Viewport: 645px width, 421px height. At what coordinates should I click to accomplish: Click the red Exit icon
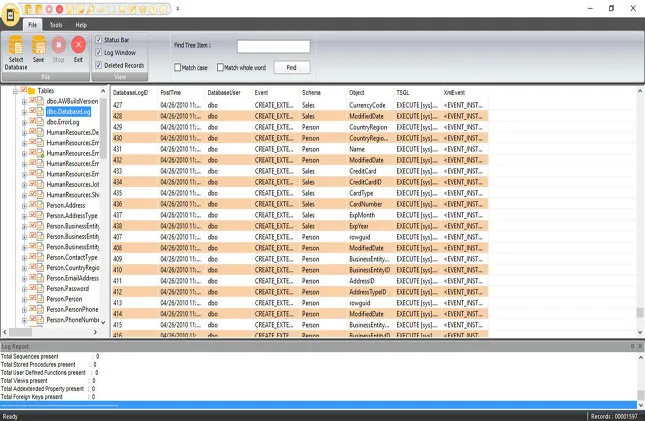[78, 44]
